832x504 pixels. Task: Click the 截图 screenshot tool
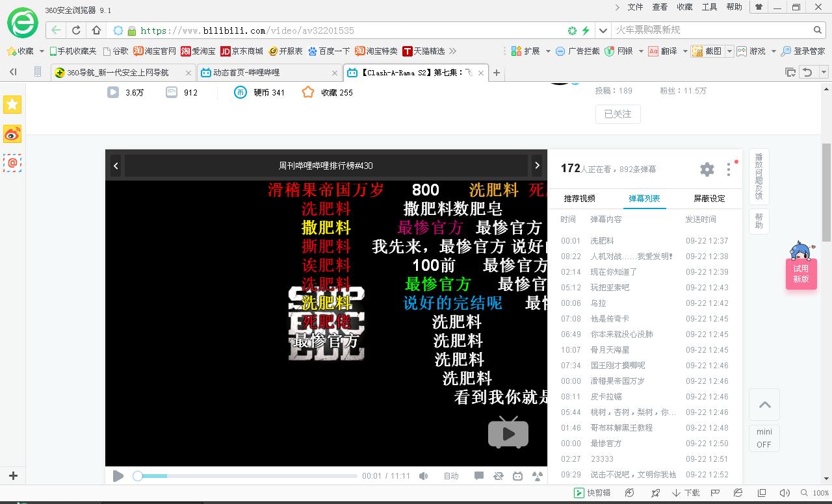(x=707, y=51)
